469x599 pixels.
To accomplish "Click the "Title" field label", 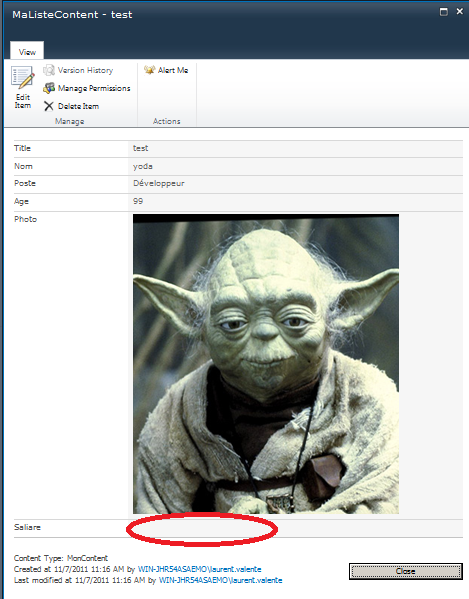I will [22, 148].
